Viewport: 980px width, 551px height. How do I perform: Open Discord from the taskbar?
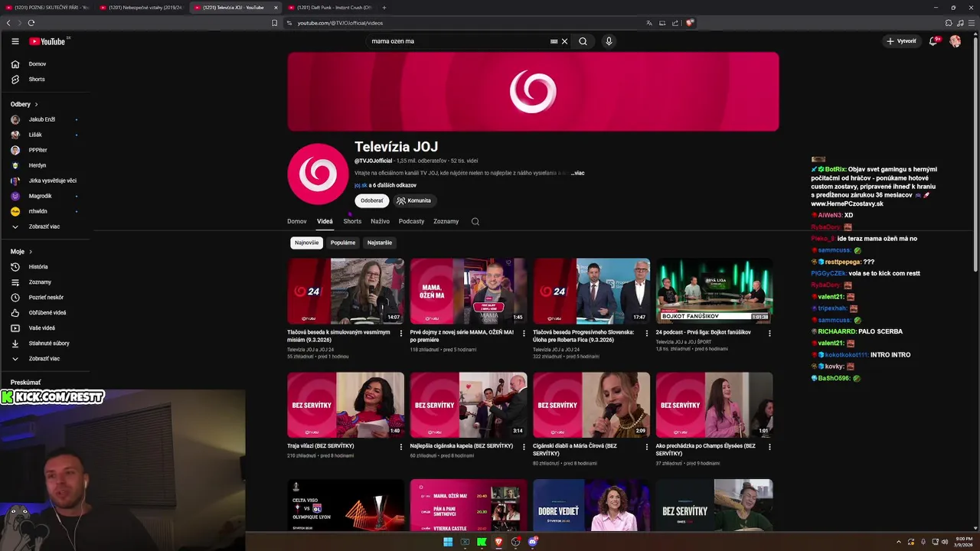click(533, 542)
